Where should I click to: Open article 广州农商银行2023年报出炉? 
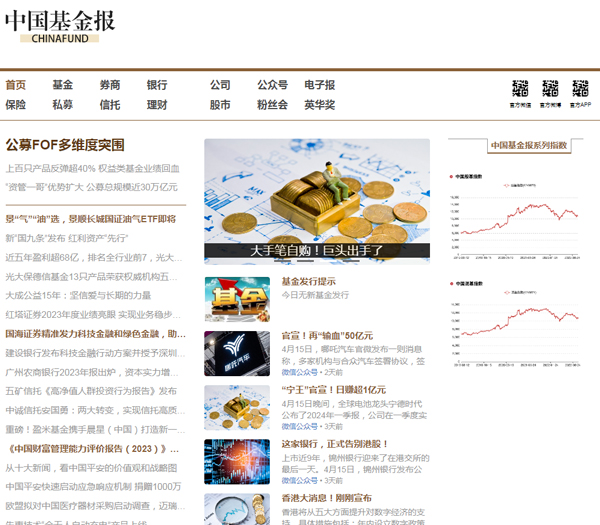92,372
